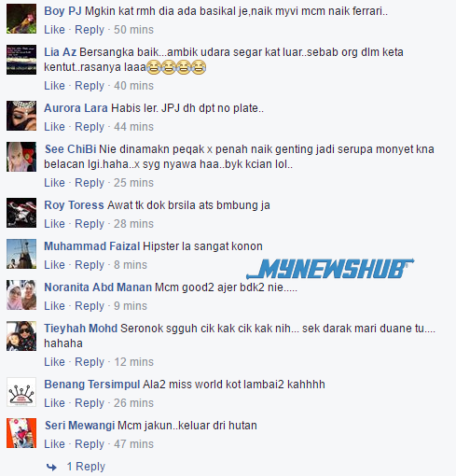
Task: Open Benang Tersimpul logo avatar
Action: pos(21,392)
